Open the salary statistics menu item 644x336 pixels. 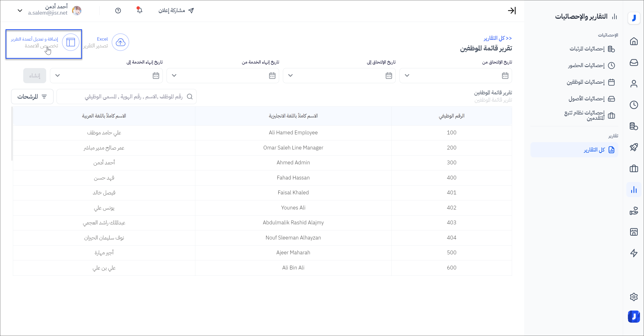click(587, 49)
